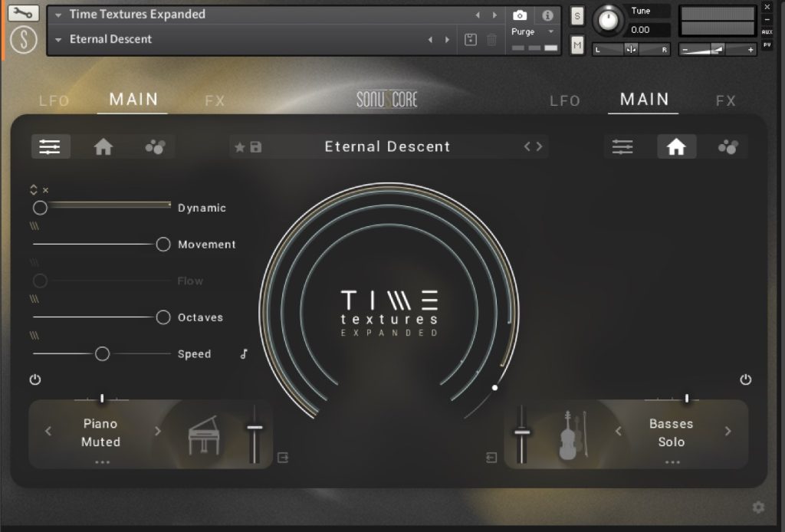785x532 pixels.
Task: Click the save preset disk icon
Action: coord(255,147)
